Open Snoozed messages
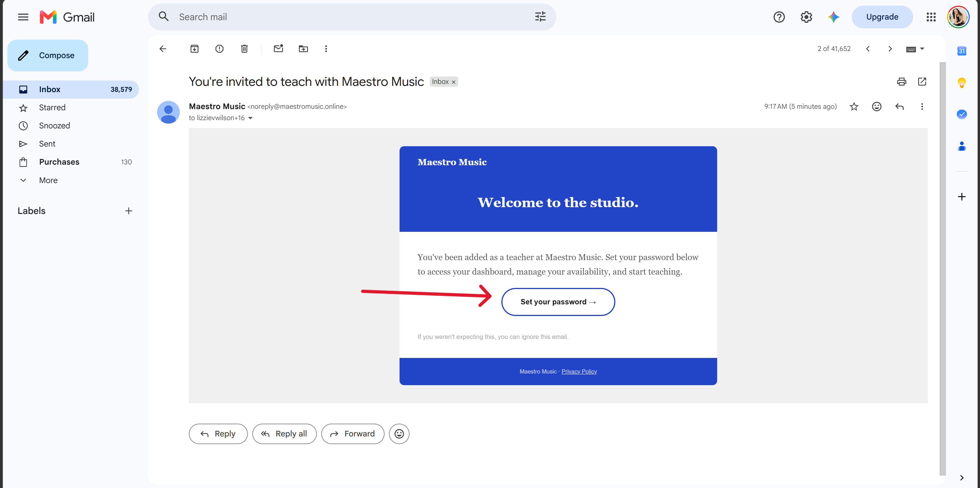This screenshot has width=980, height=488. tap(71, 126)
